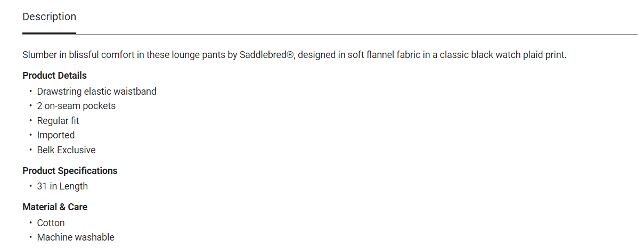644x248 pixels.
Task: Click the horizontal divider under Description tab
Action: tap(330, 34)
